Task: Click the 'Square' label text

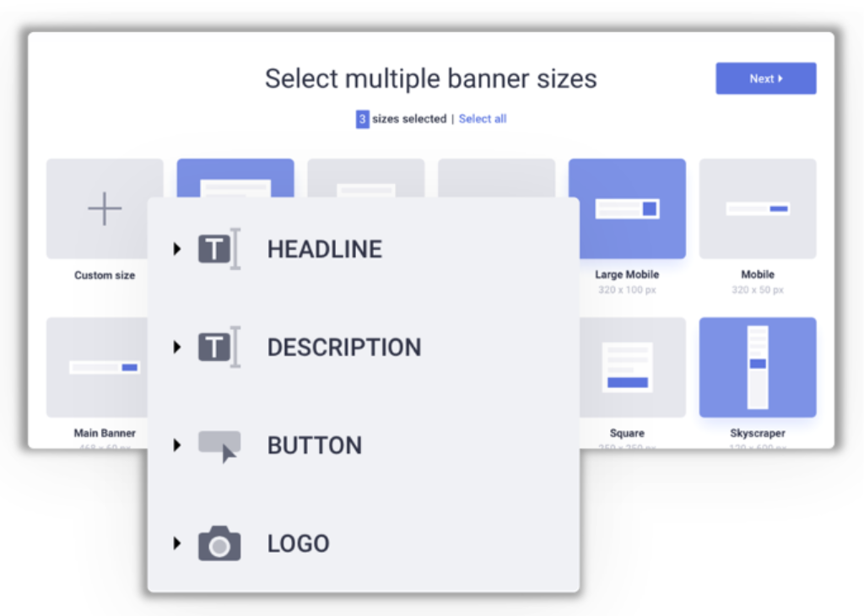Action: tap(627, 433)
